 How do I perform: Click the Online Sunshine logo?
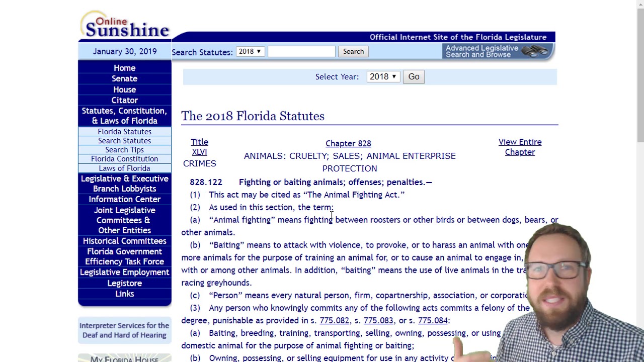125,25
